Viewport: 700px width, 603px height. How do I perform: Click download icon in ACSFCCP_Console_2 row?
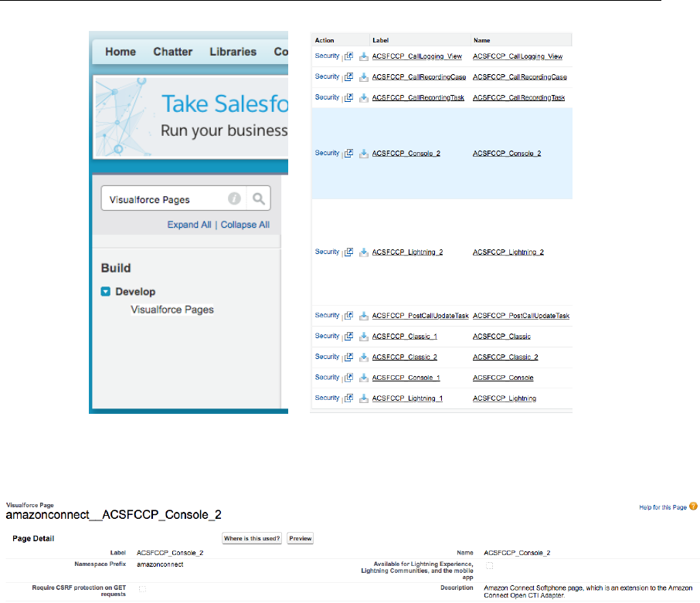pos(364,153)
